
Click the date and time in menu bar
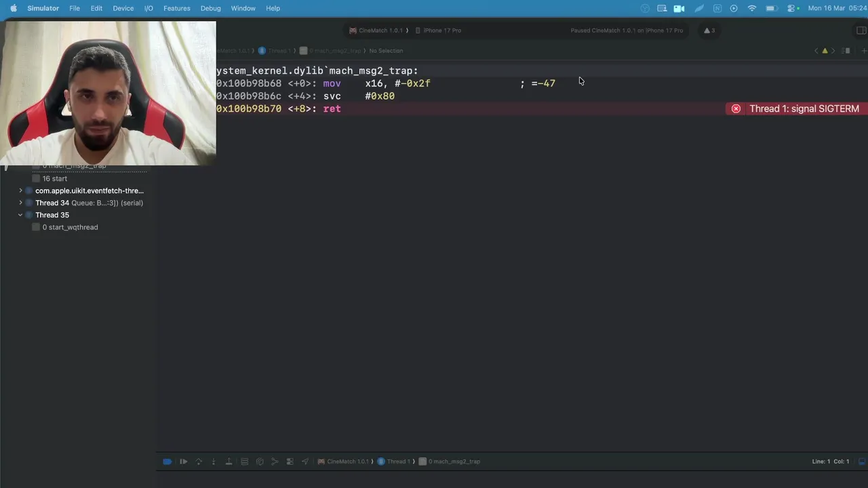click(x=837, y=8)
